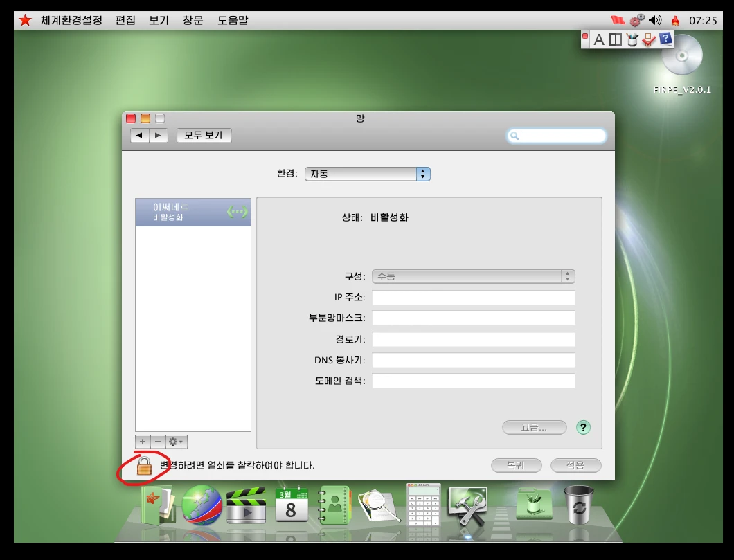Open the trash in the dock
This screenshot has height=560, width=734.
[x=577, y=505]
